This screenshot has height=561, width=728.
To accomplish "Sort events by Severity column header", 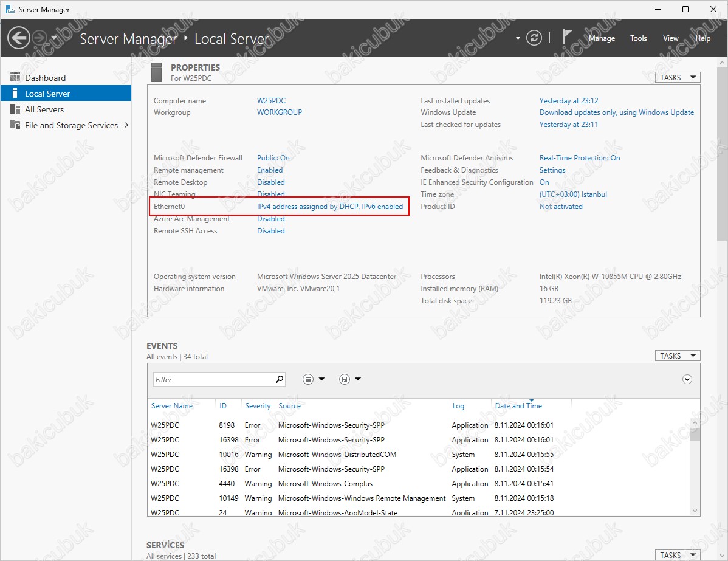I will 258,406.
